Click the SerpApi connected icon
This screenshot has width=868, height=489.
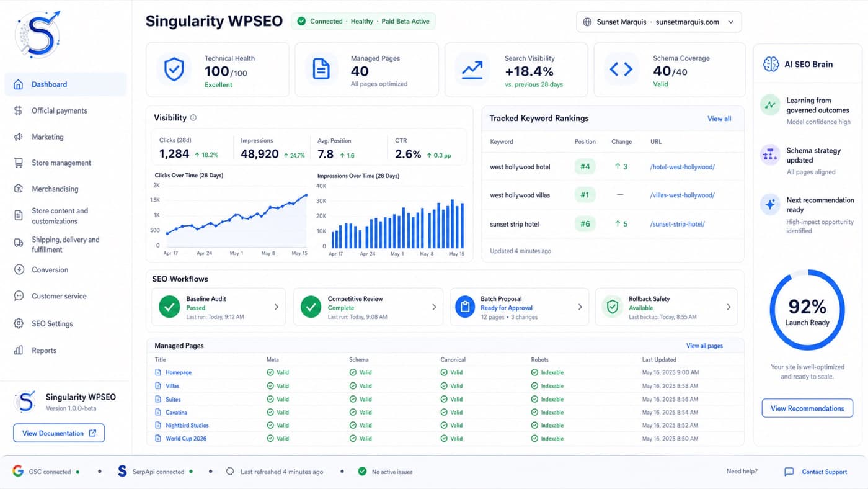(x=122, y=471)
